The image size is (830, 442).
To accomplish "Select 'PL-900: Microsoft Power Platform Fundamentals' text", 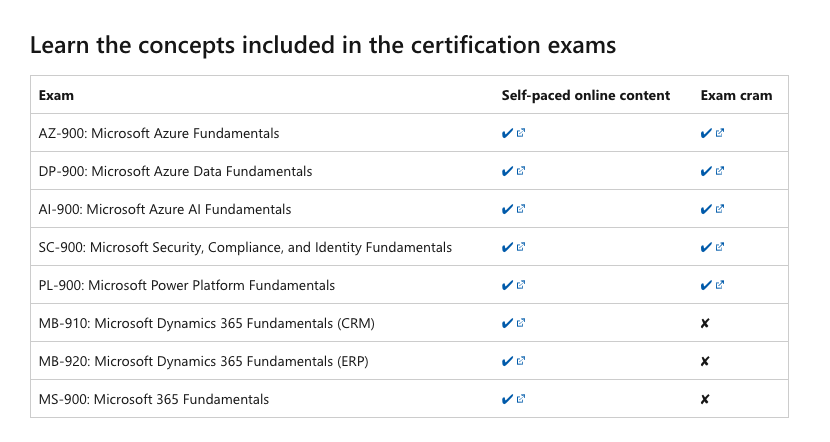I will pos(187,285).
